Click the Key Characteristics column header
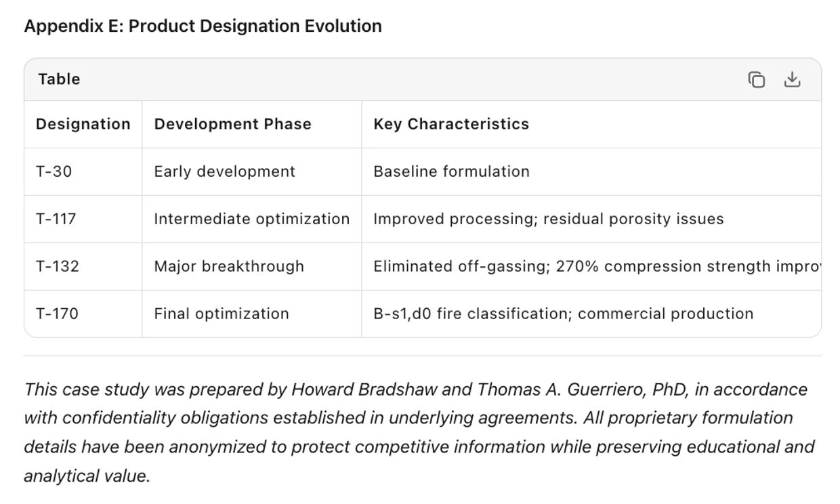The width and height of the screenshot is (840, 504). [x=451, y=124]
